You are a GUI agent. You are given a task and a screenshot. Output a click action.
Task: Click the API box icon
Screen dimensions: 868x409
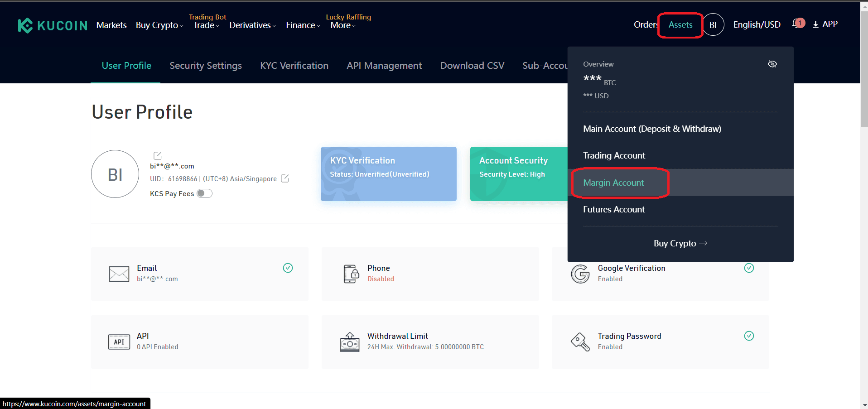pos(119,342)
